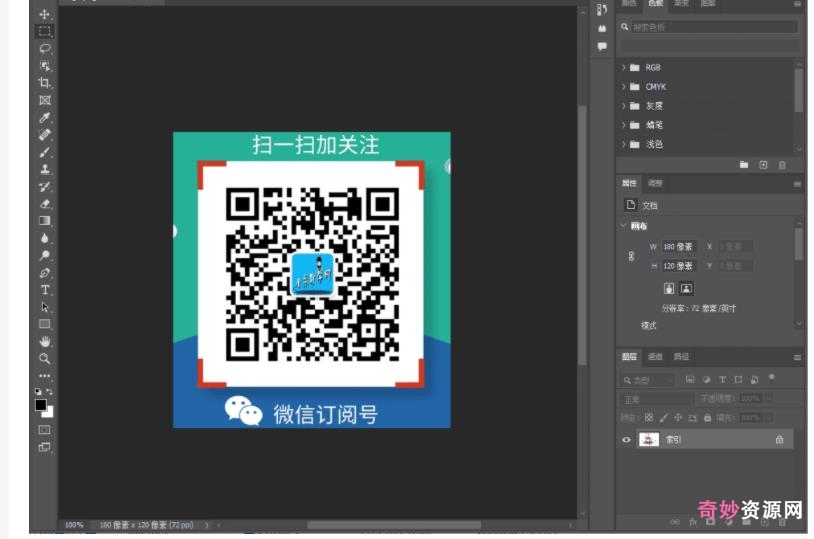
Task: Delete swatch trash icon
Action: click(x=782, y=165)
